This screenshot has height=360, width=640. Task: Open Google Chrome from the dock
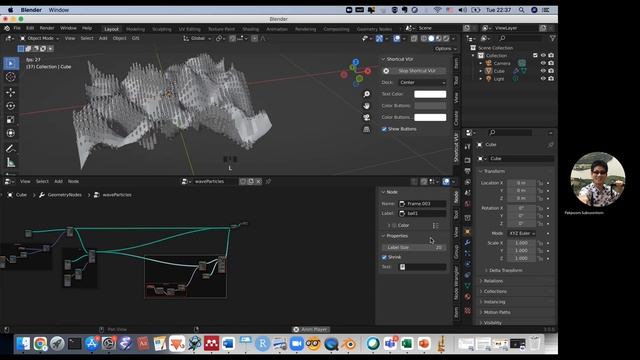point(40,344)
